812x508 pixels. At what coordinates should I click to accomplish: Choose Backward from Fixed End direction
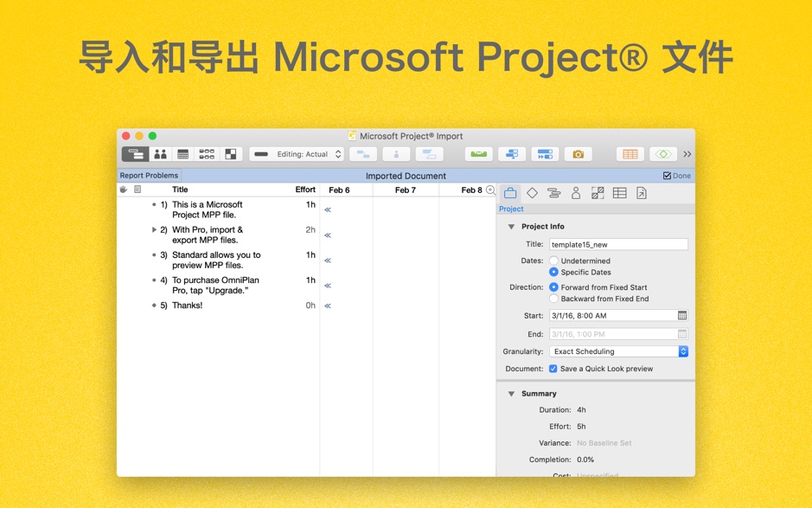(553, 299)
